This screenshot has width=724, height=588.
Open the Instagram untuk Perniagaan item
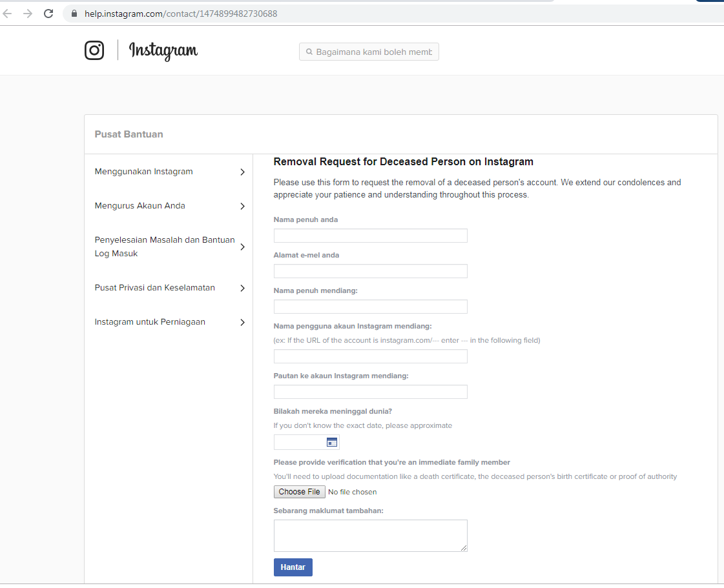coord(150,322)
